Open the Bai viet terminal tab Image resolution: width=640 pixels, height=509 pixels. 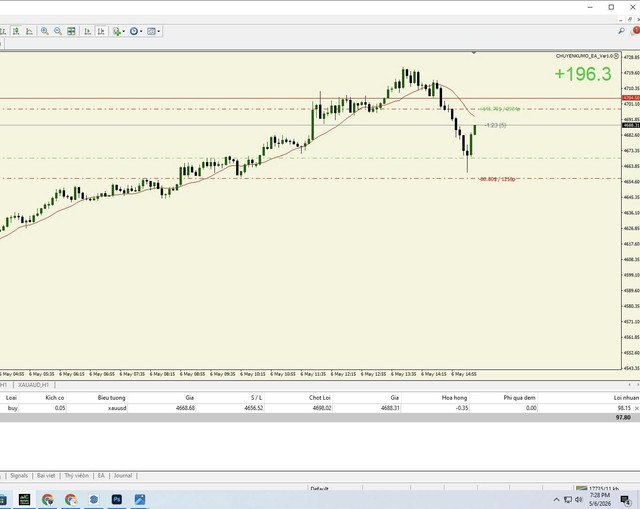46,476
